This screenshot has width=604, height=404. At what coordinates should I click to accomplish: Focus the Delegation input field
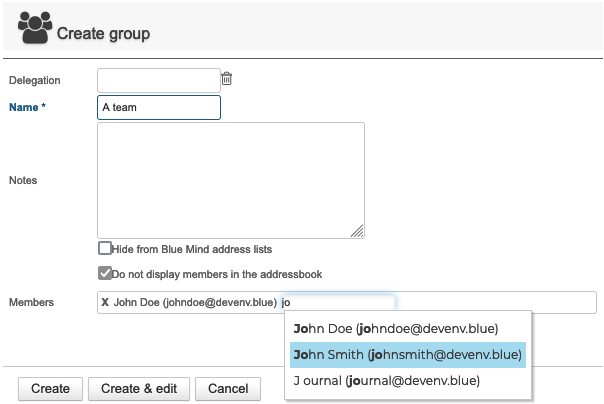[x=159, y=80]
